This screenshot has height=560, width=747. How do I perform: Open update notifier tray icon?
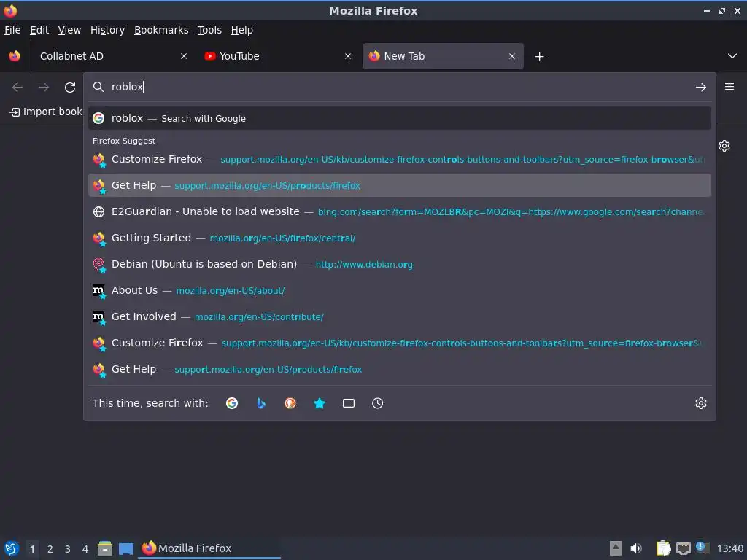click(x=703, y=548)
